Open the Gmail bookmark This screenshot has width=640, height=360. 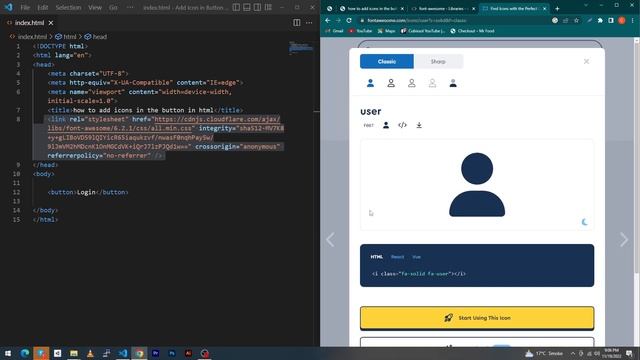334,31
